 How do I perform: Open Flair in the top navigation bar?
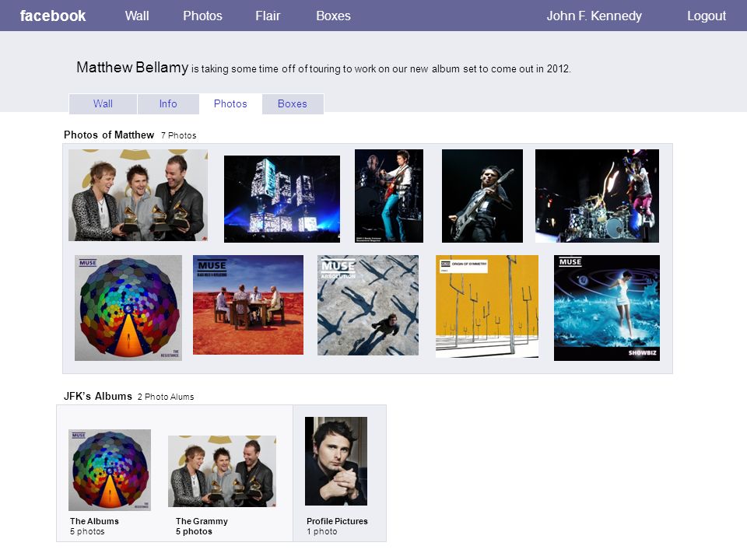[x=268, y=16]
